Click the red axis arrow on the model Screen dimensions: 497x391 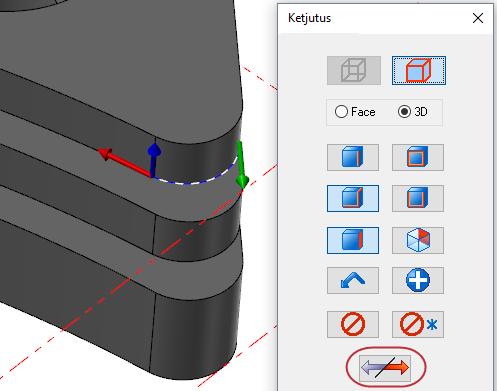[x=123, y=162]
